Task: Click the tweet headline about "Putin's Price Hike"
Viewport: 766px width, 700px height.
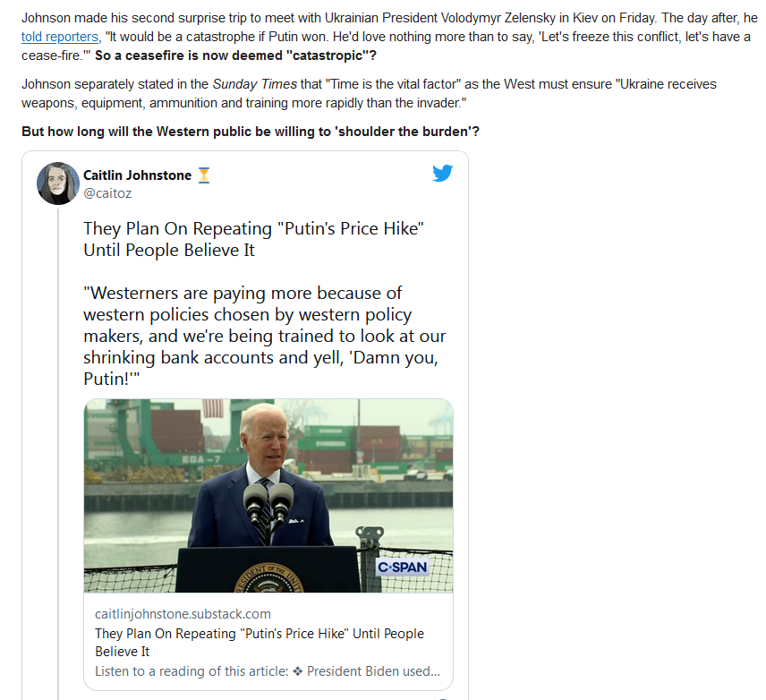Action: pyautogui.click(x=253, y=239)
